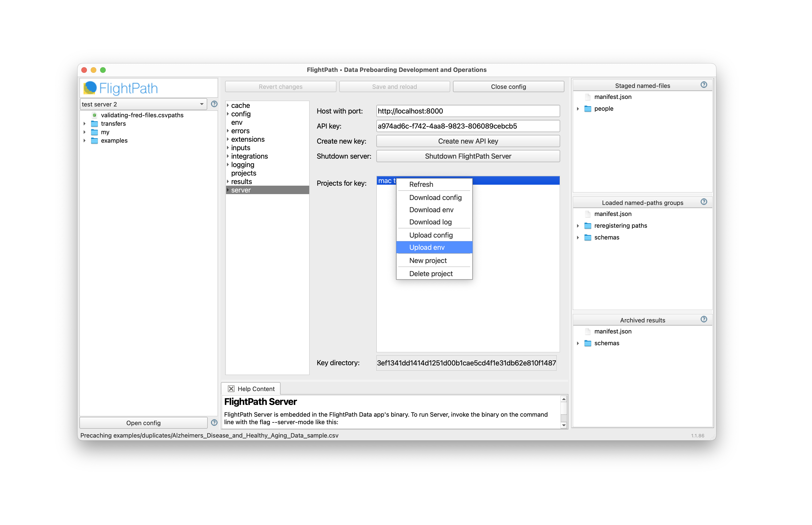Expand the integrations config section
The height and width of the screenshot is (525, 812).
click(x=228, y=156)
